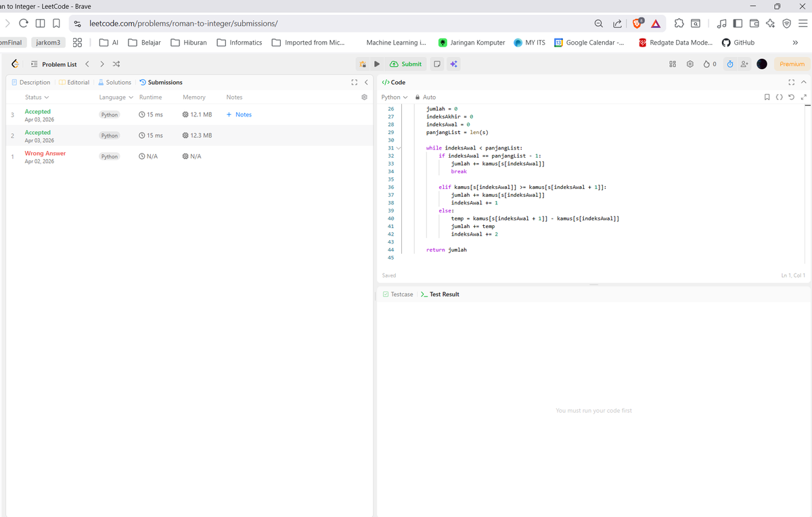Viewport: 812px width, 517px height.
Task: Fold the while loop at line 31
Action: (x=399, y=148)
